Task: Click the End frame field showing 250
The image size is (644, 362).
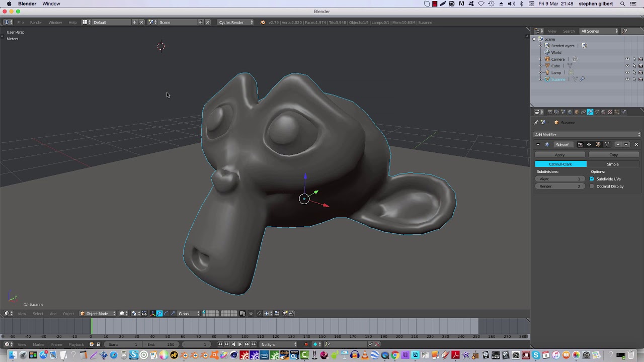Action: pyautogui.click(x=161, y=344)
